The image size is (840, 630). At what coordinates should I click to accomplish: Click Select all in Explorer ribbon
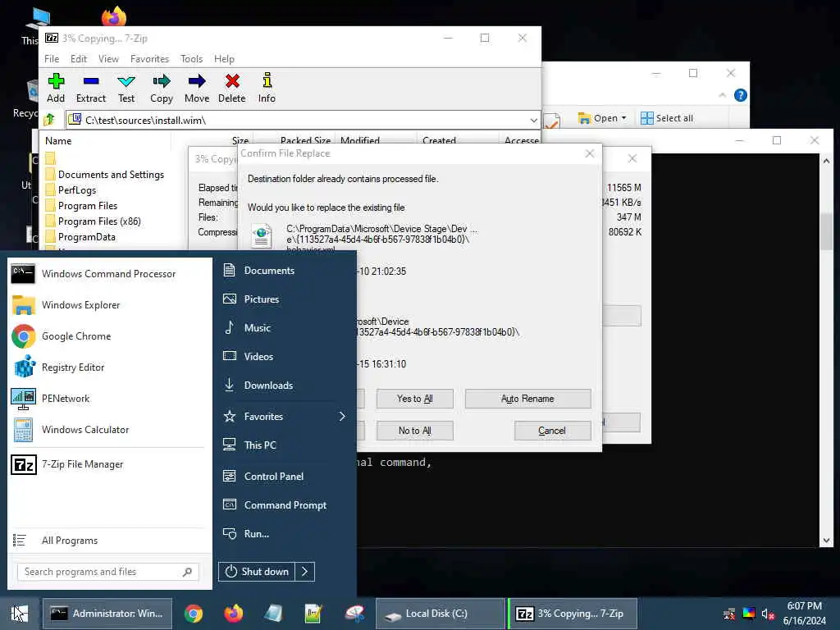coord(667,118)
